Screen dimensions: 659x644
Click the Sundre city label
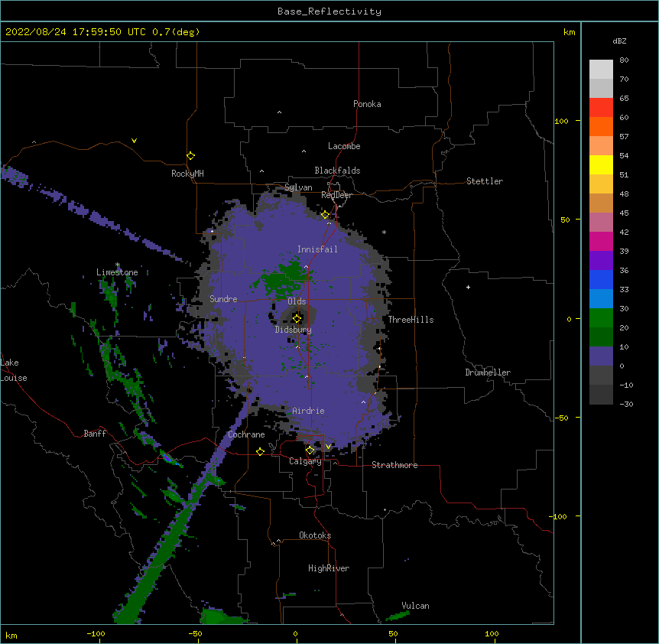click(223, 299)
